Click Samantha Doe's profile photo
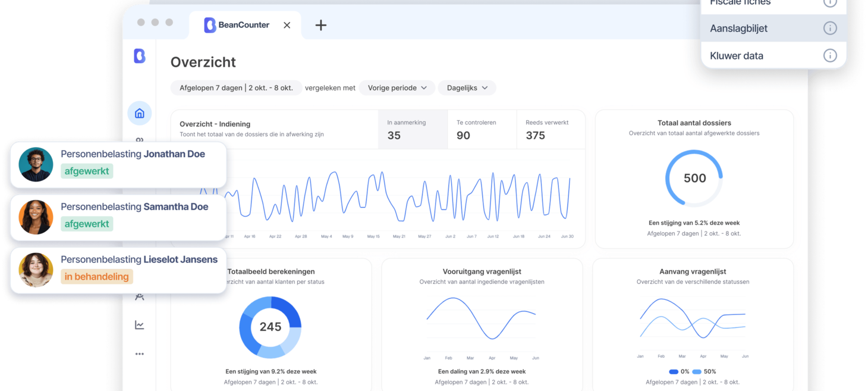Viewport: 868px width, 391px height. click(36, 217)
